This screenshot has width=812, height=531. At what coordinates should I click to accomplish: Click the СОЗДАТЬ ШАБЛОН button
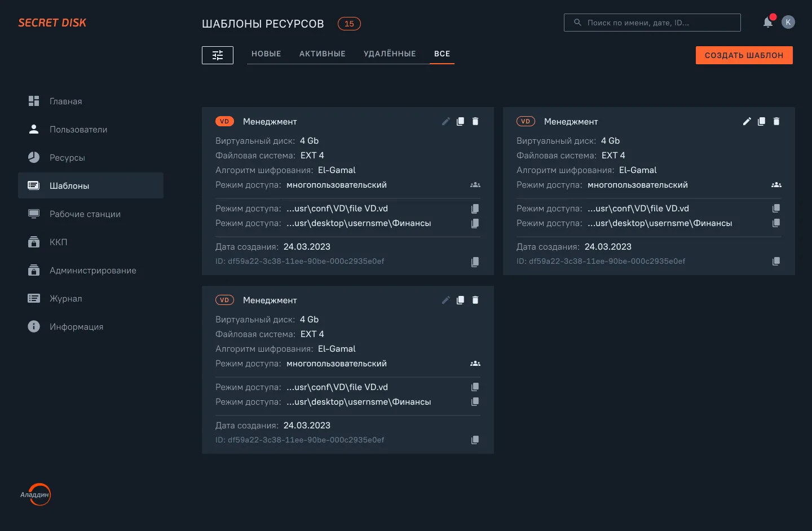click(x=744, y=55)
